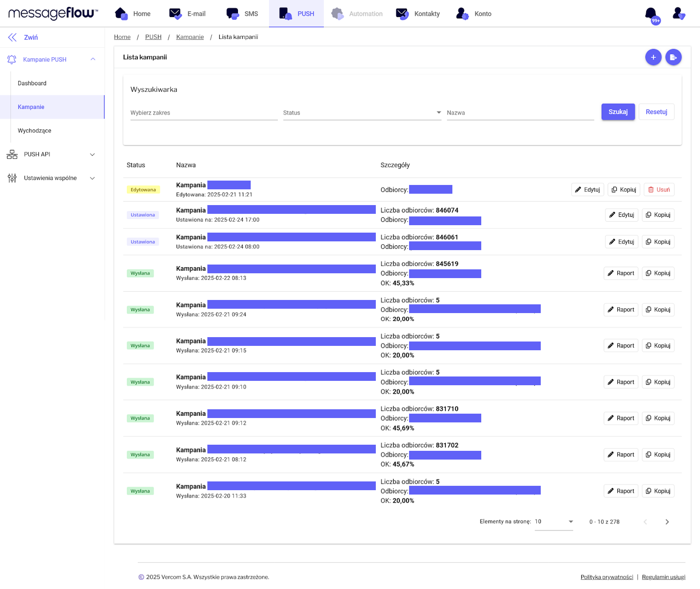Open the user profile icon

[678, 14]
